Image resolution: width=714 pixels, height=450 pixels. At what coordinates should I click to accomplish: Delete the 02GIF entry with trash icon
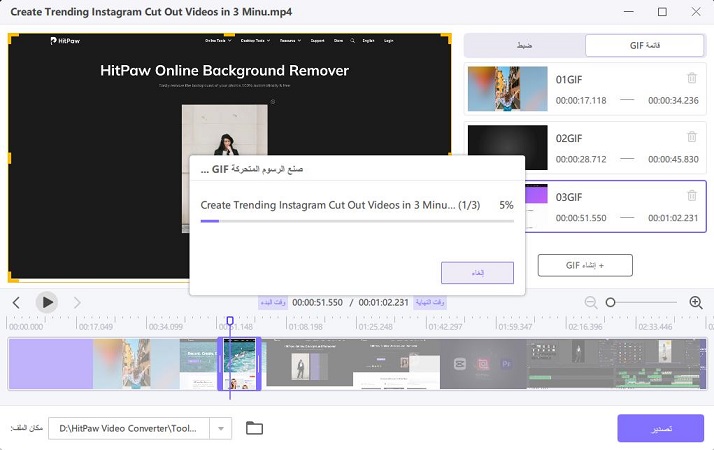[692, 136]
